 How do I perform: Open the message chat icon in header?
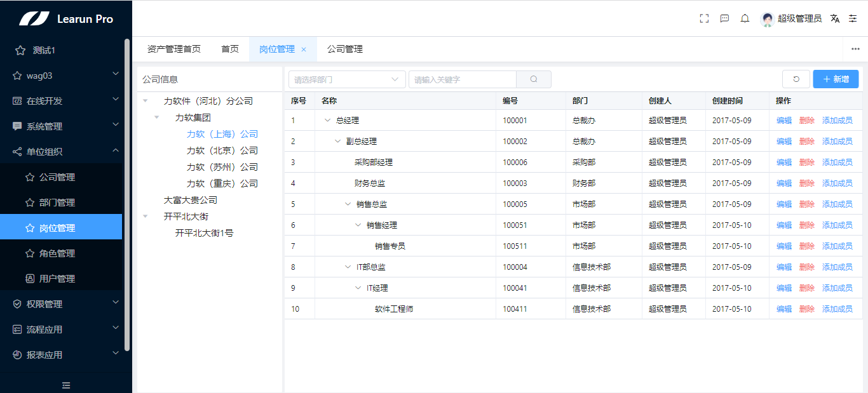(724, 18)
